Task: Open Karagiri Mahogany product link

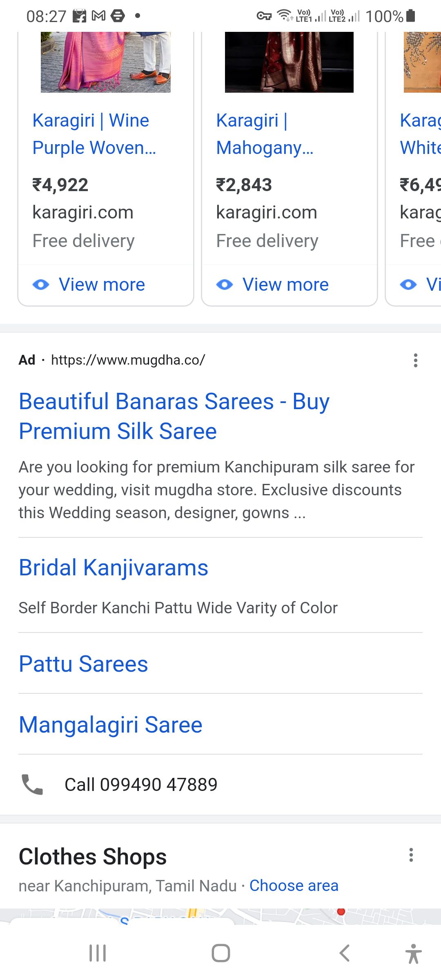Action: coord(265,134)
